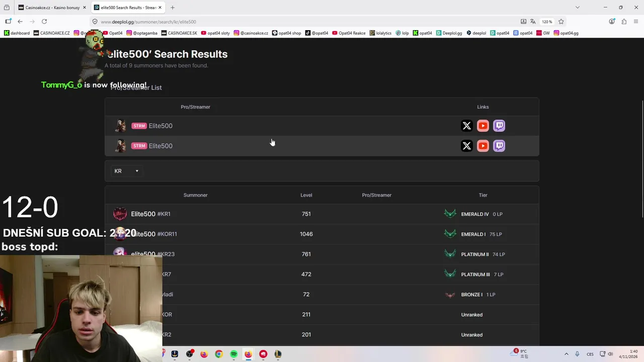
Task: Open the taskbar volume control
Action: pyautogui.click(x=610, y=354)
